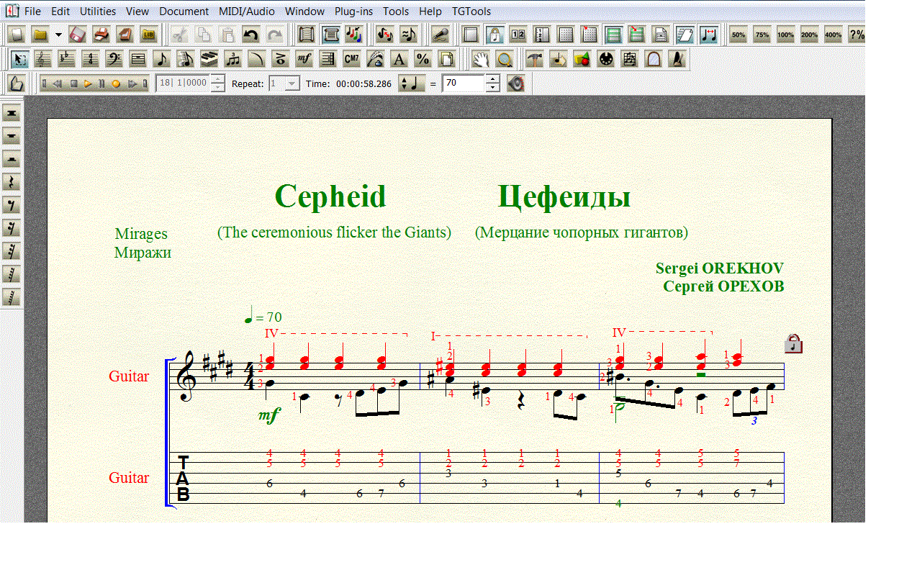Choose the eighth rest in the rests palette
917x588 pixels.
point(12,205)
